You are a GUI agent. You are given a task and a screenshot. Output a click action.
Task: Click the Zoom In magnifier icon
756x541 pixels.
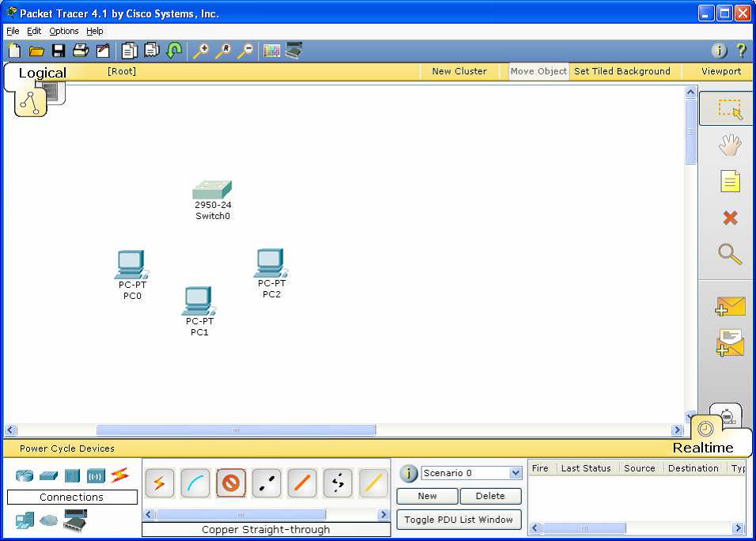(x=201, y=51)
